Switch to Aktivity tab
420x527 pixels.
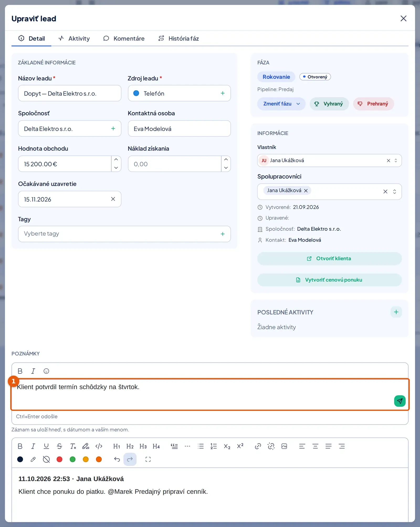point(74,39)
